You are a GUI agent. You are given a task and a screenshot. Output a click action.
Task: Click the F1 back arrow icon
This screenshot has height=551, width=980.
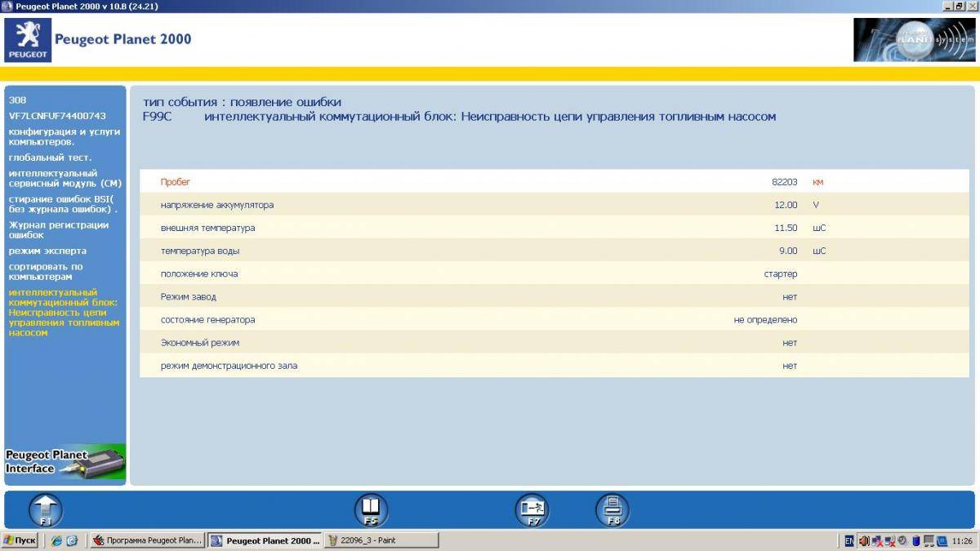click(46, 510)
